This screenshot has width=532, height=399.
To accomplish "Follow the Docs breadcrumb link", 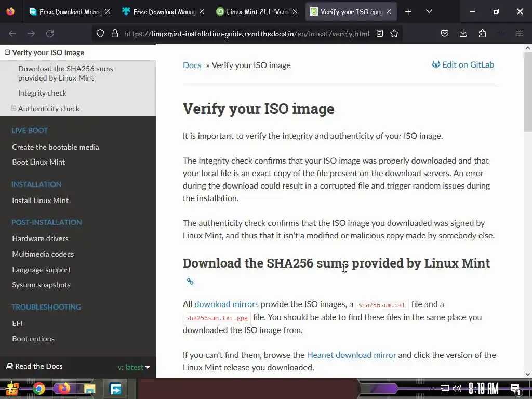I will [192, 65].
